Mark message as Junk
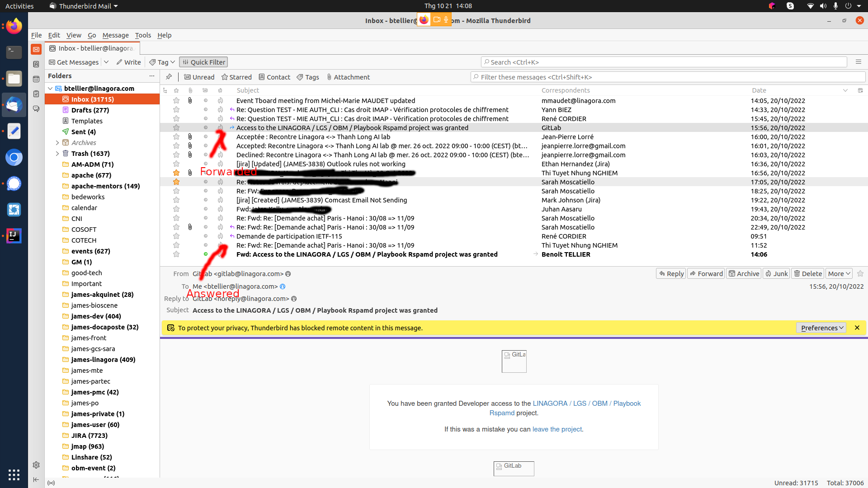 (x=776, y=273)
